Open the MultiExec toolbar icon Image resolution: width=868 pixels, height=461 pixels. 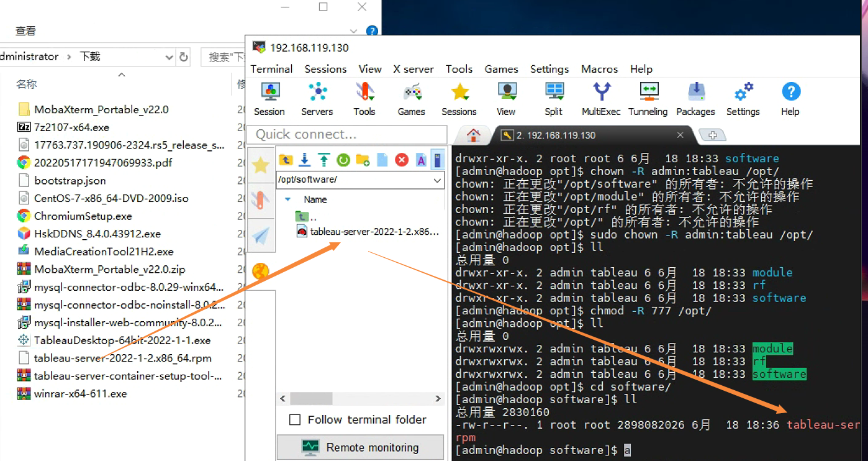pos(601,99)
